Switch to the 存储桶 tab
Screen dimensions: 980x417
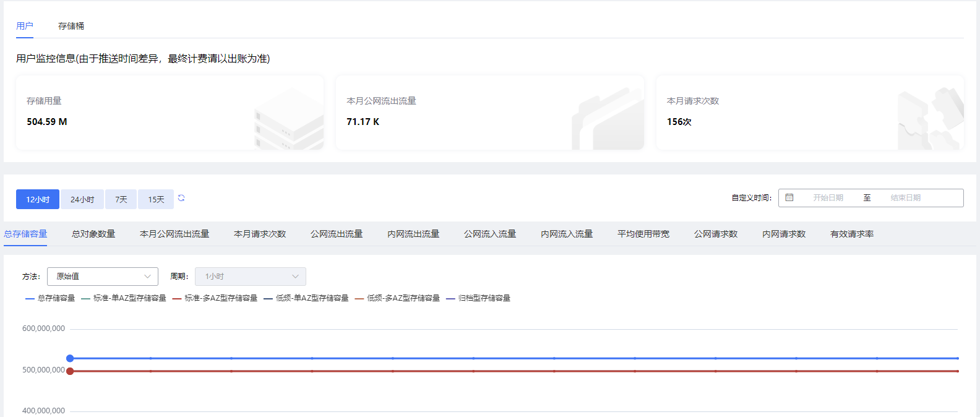point(71,26)
